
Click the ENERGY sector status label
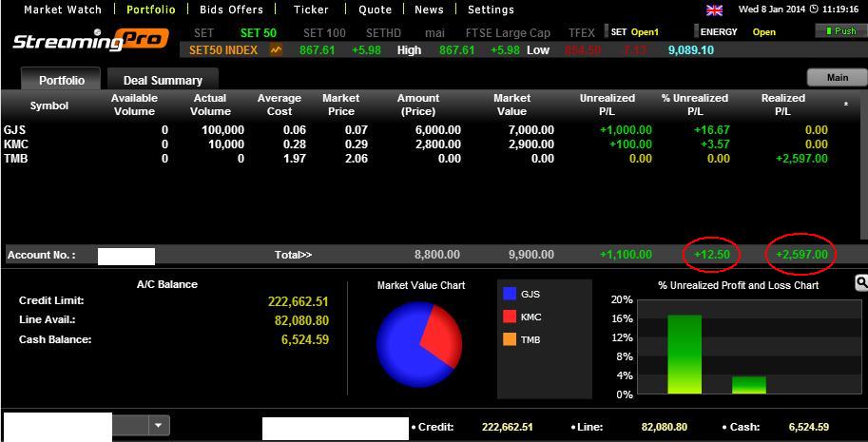719,32
